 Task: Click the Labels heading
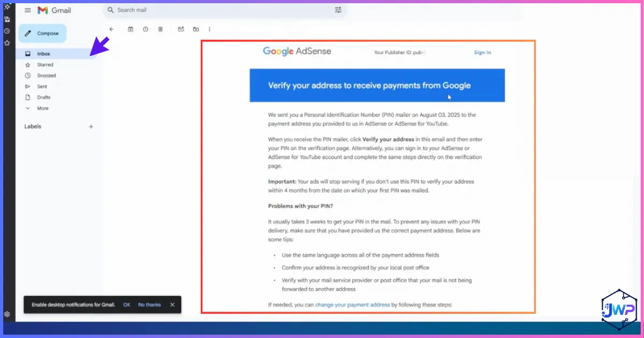(33, 127)
